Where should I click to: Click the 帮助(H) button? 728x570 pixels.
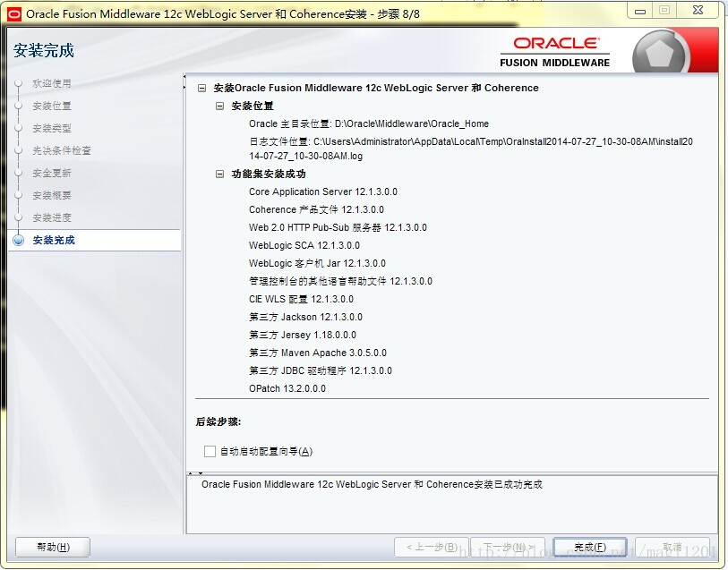(53, 548)
